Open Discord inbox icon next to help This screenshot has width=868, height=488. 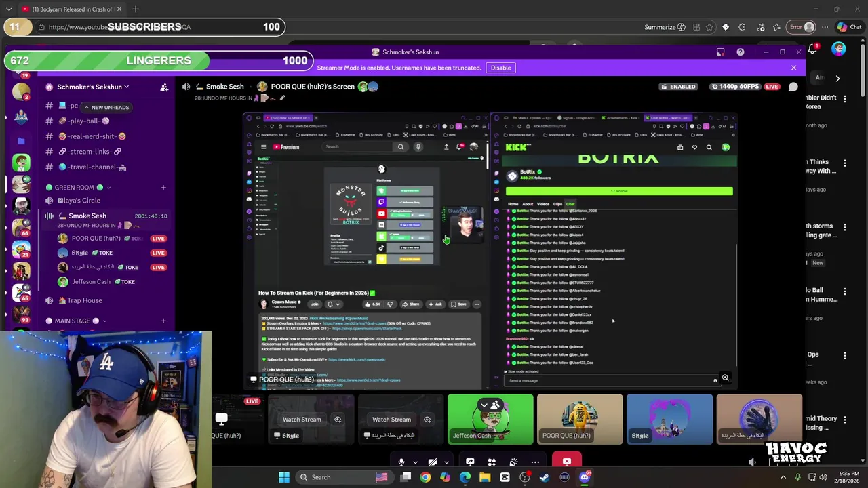(x=720, y=52)
